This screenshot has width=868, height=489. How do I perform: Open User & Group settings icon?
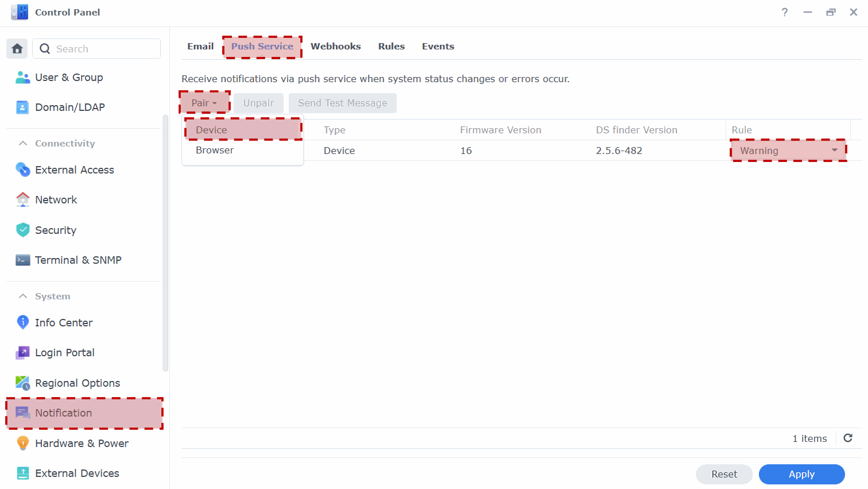click(x=22, y=78)
